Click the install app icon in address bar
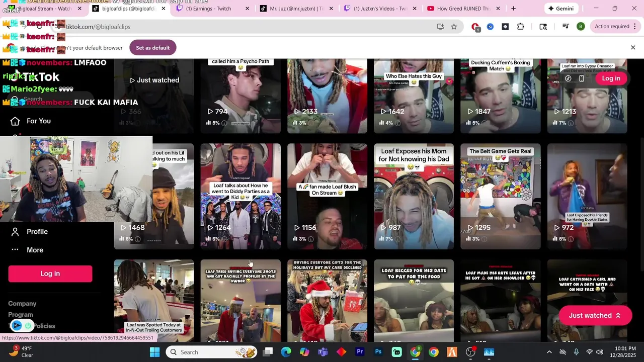 pos(440,27)
